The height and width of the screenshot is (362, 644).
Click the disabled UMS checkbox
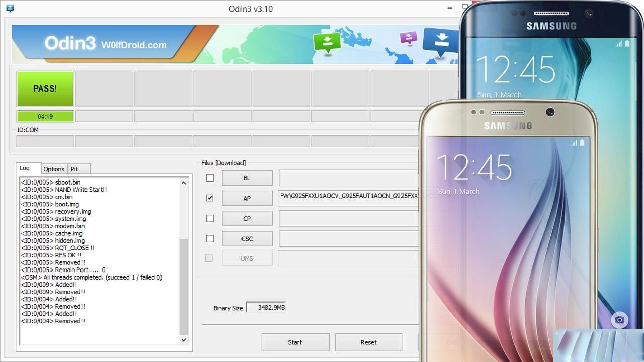point(209,258)
